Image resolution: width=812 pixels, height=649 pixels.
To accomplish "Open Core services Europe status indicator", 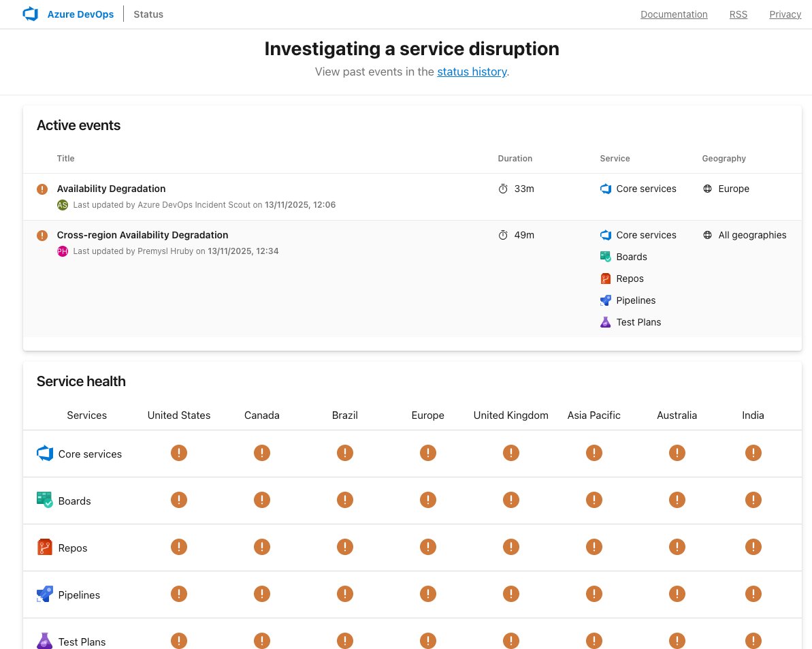I will (427, 453).
